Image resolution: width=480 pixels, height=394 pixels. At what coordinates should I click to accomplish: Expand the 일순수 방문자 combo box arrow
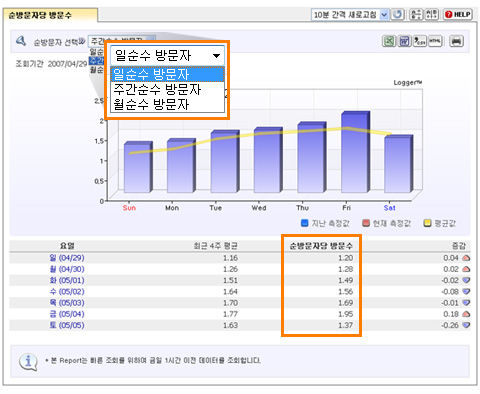click(216, 56)
